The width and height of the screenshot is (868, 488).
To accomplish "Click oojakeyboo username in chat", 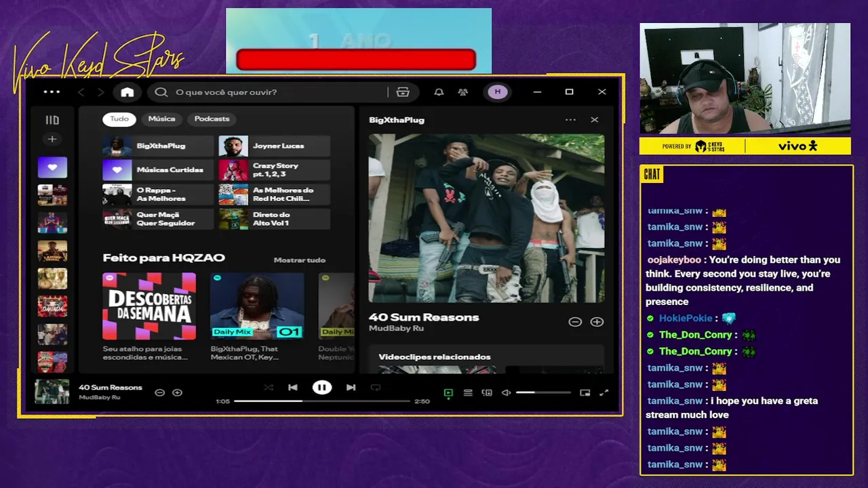I will tap(674, 260).
